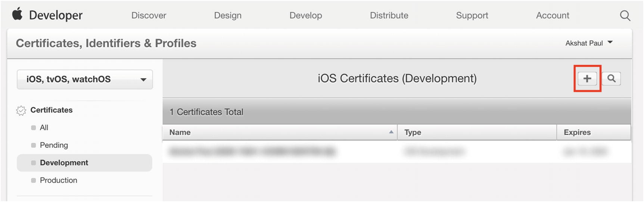Sort certificates by Type column
Image resolution: width=644 pixels, height=202 pixels.
point(413,132)
